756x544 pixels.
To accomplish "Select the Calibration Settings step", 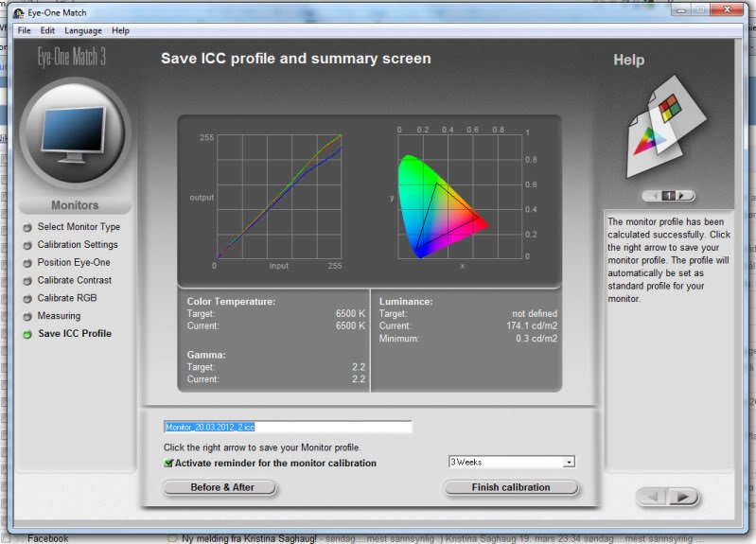I will coord(78,245).
